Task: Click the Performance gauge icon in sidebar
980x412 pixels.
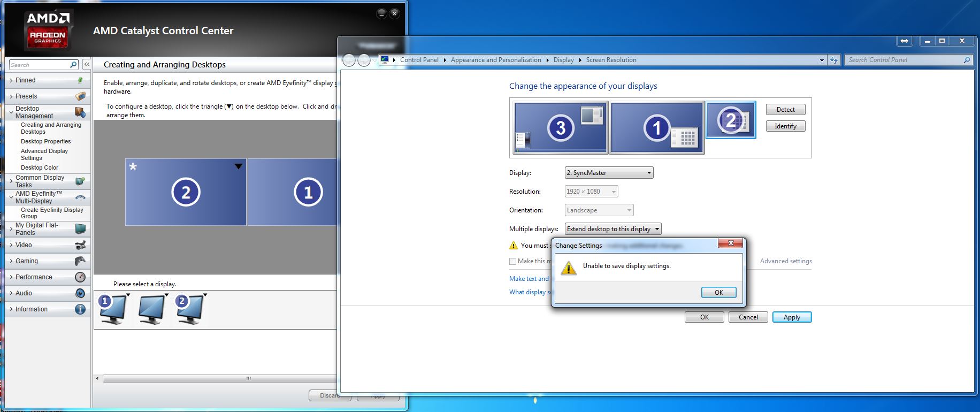Action: point(80,277)
